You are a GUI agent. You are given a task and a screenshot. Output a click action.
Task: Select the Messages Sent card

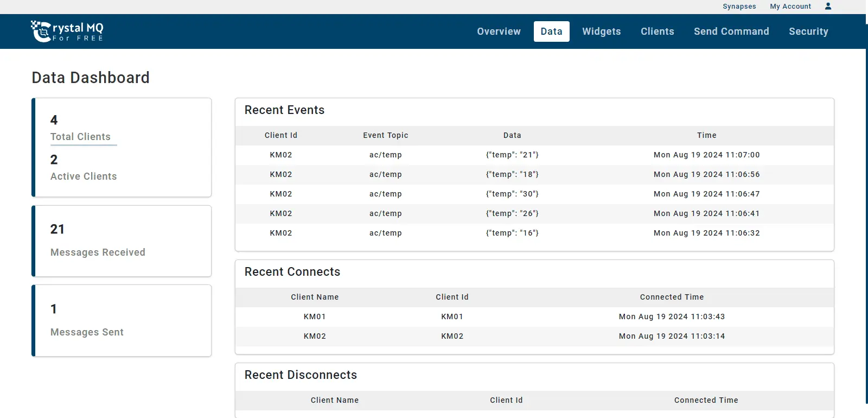pos(122,321)
